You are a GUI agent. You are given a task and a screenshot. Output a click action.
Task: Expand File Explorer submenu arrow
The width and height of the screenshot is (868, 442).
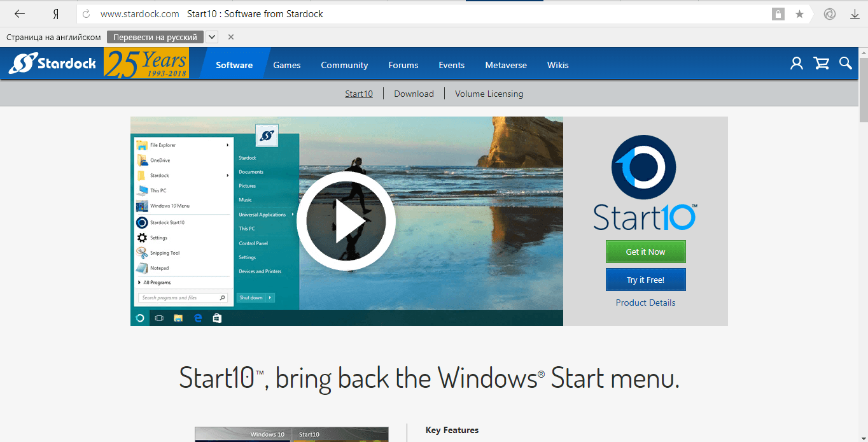click(227, 145)
